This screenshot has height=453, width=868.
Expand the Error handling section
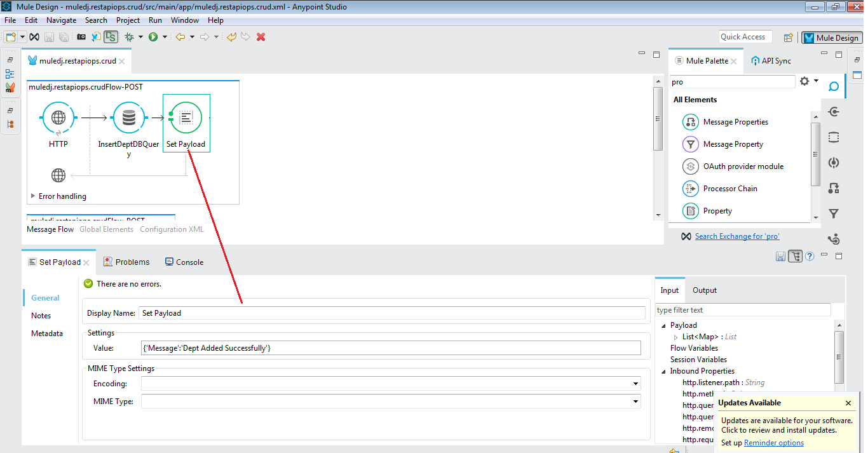(33, 196)
